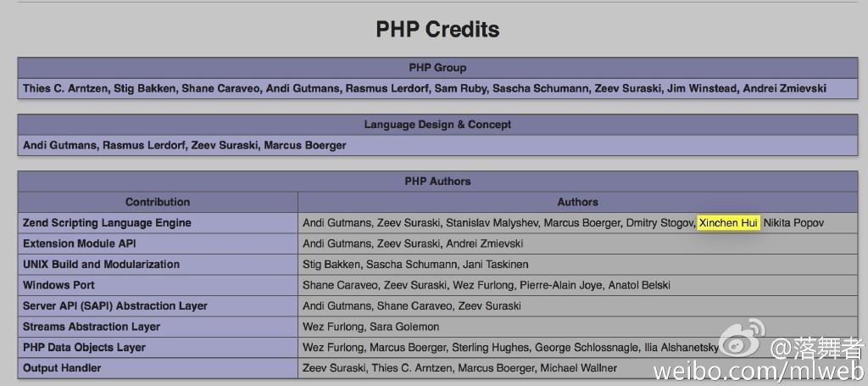Click the PHP Credits page heading
Image resolution: width=868 pixels, height=386 pixels.
point(437,30)
